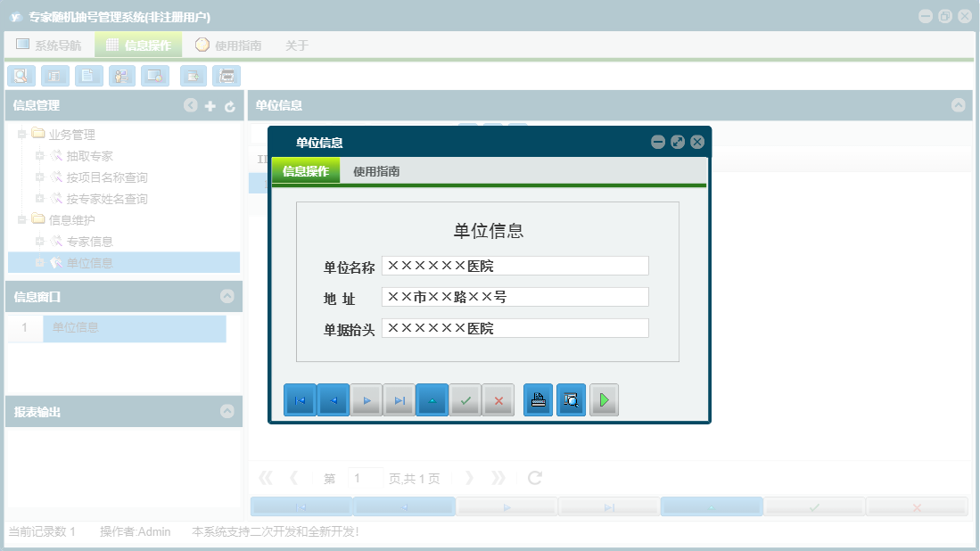Jump to first record in the dialog

[x=300, y=399]
